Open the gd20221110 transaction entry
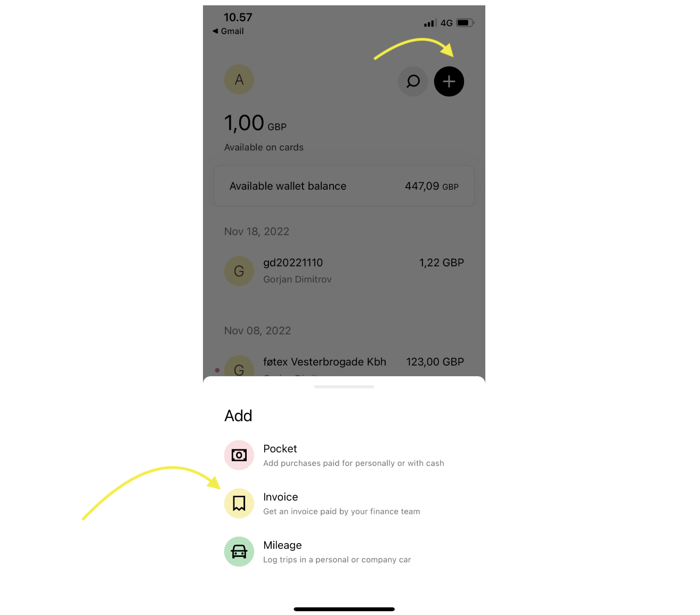Viewport: 700px width, 615px height. (x=344, y=271)
